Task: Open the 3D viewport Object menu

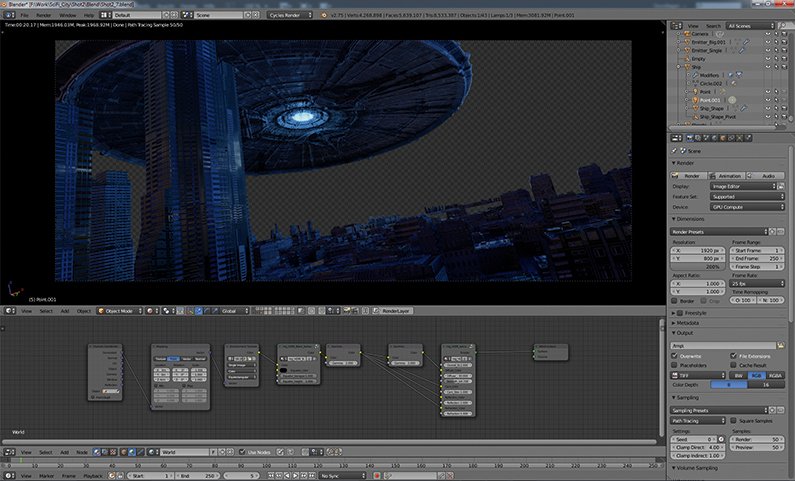Action: point(84,311)
